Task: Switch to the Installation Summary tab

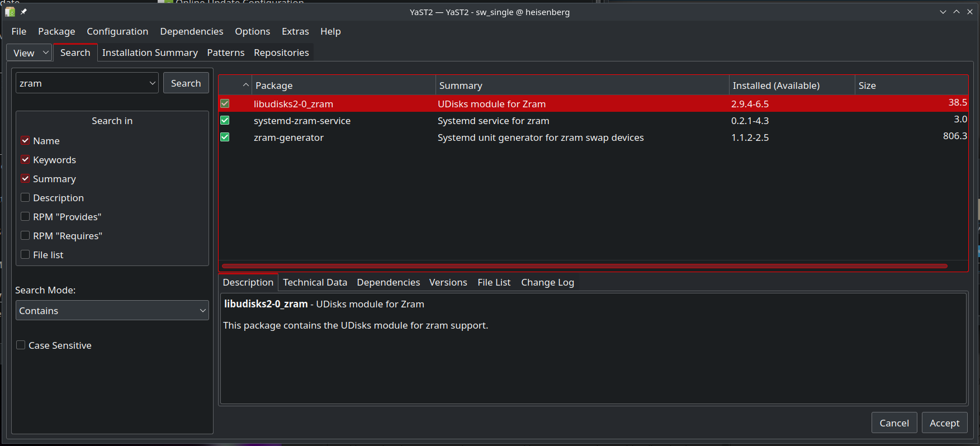Action: click(x=150, y=53)
